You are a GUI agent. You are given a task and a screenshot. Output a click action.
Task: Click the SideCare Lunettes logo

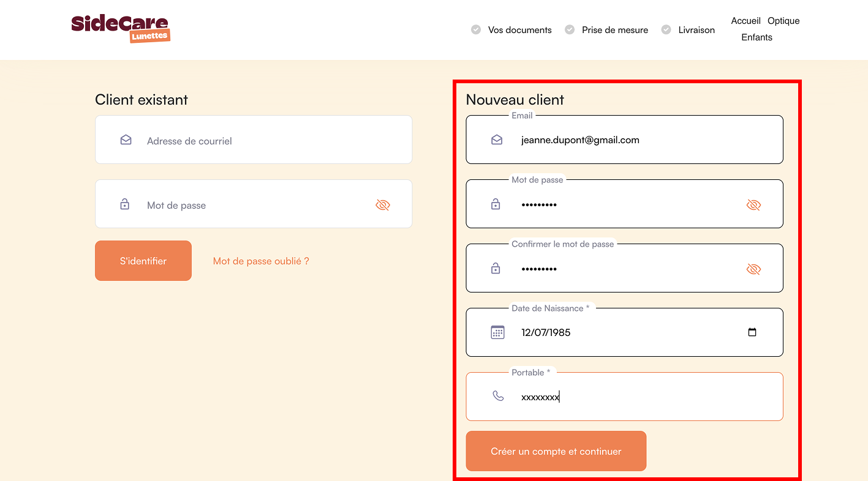[x=121, y=29]
